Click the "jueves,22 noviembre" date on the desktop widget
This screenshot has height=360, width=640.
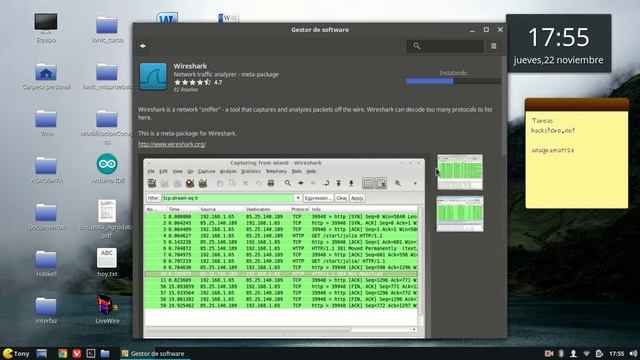click(558, 60)
